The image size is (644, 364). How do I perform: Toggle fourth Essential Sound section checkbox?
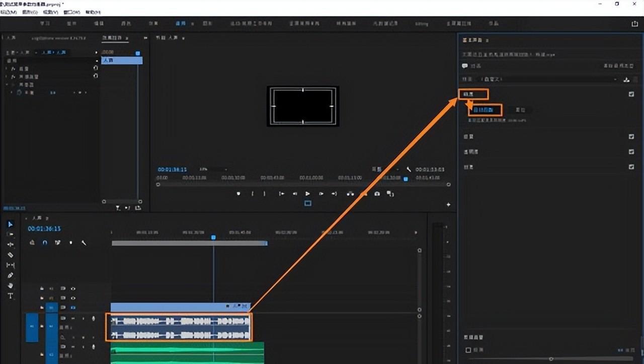click(631, 167)
